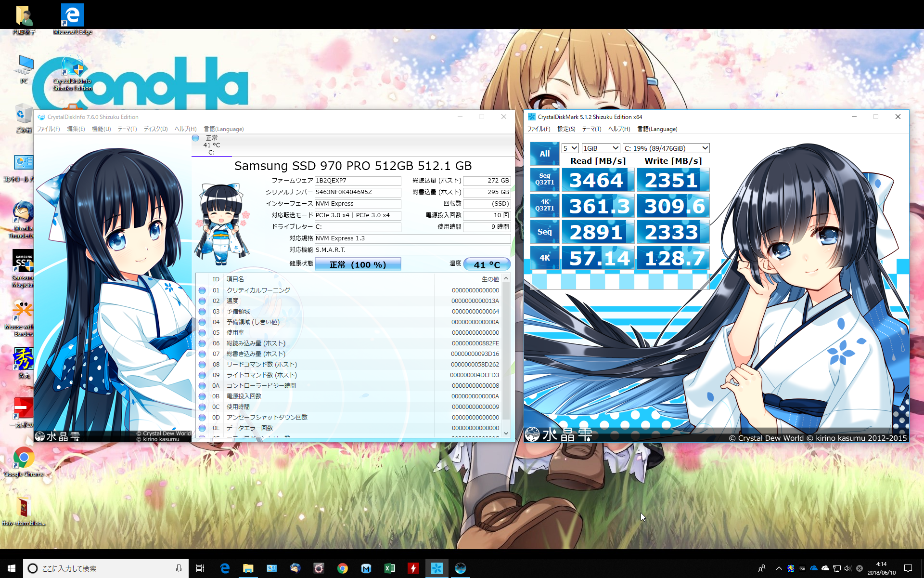The width and height of the screenshot is (924, 578).
Task: Click the 正常 (100 %) health status button
Action: 358,264
